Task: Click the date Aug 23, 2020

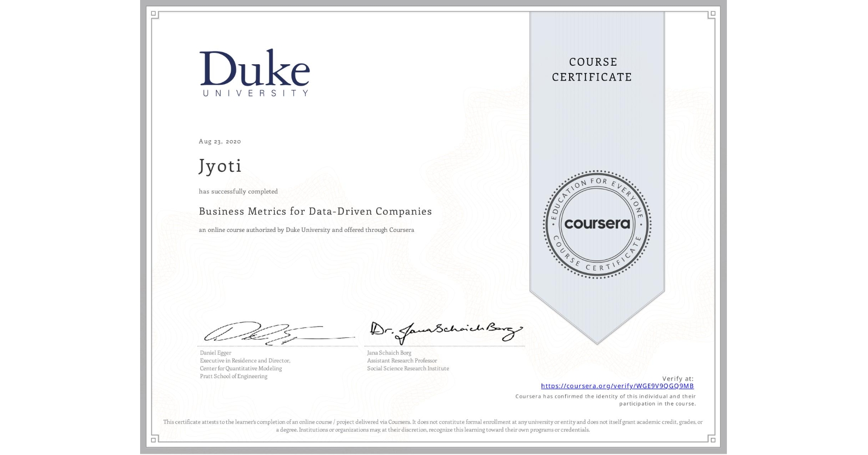Action: click(220, 141)
